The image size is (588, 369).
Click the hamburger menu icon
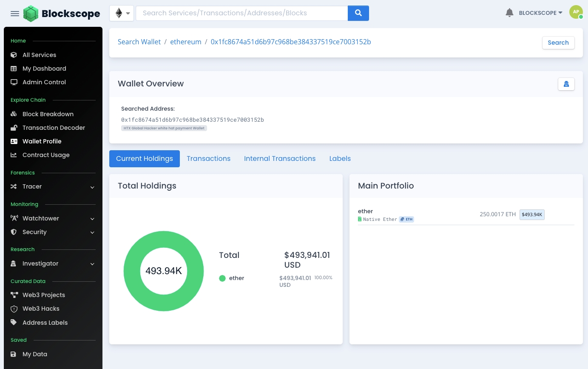[15, 14]
